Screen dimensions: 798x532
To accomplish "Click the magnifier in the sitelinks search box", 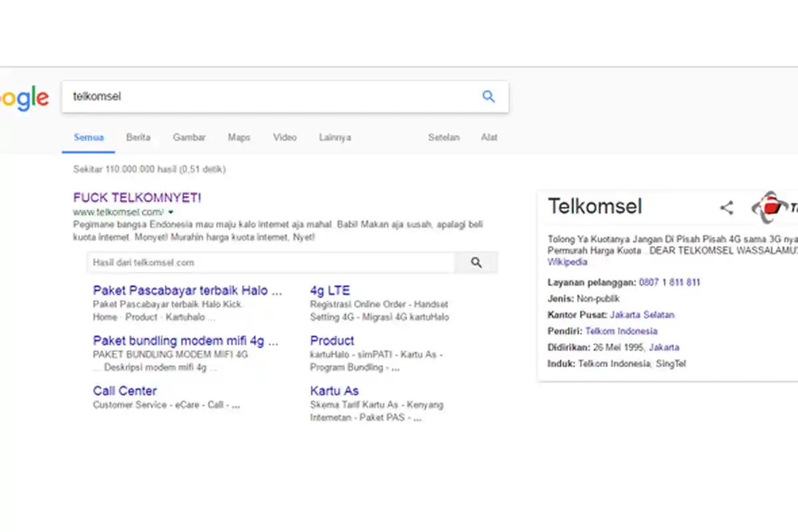I will coord(476,262).
